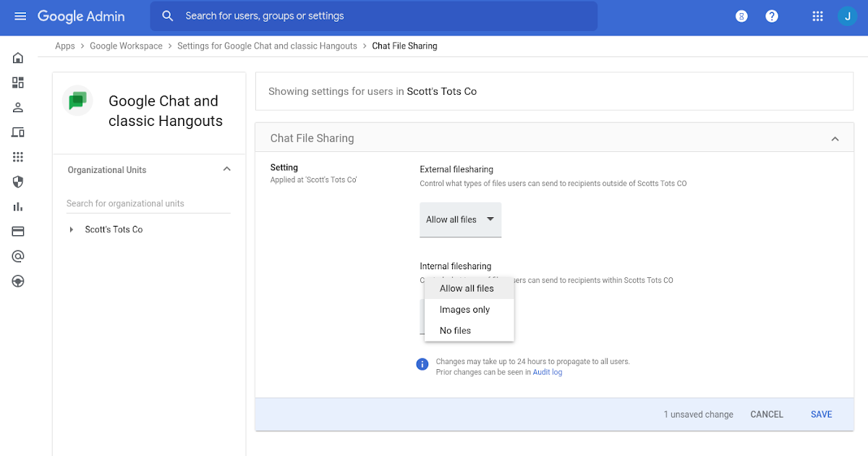
Task: Open Reports bar chart icon
Action: pos(18,206)
